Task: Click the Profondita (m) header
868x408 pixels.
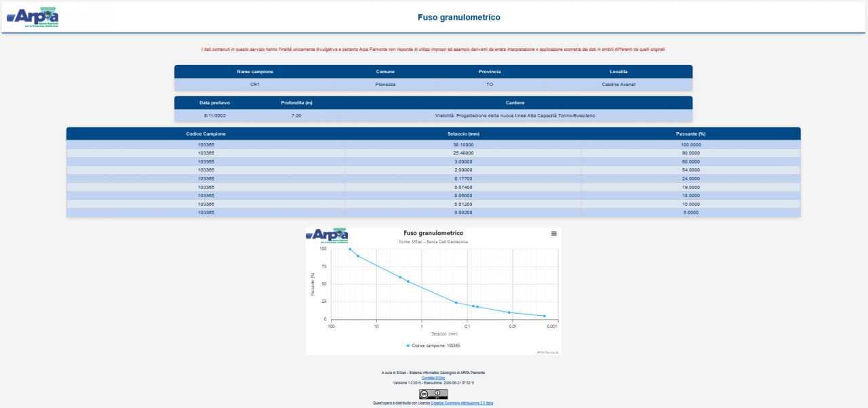Action: (x=296, y=102)
